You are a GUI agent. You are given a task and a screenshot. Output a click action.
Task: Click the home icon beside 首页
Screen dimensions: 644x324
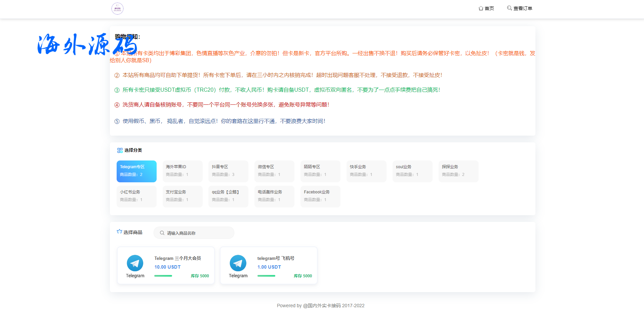[481, 8]
